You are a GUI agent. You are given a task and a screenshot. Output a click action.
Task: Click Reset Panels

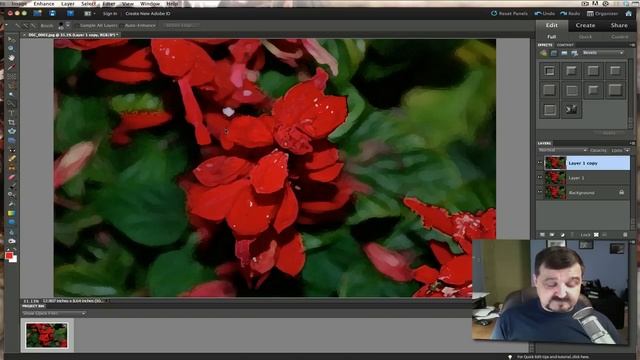pos(509,13)
